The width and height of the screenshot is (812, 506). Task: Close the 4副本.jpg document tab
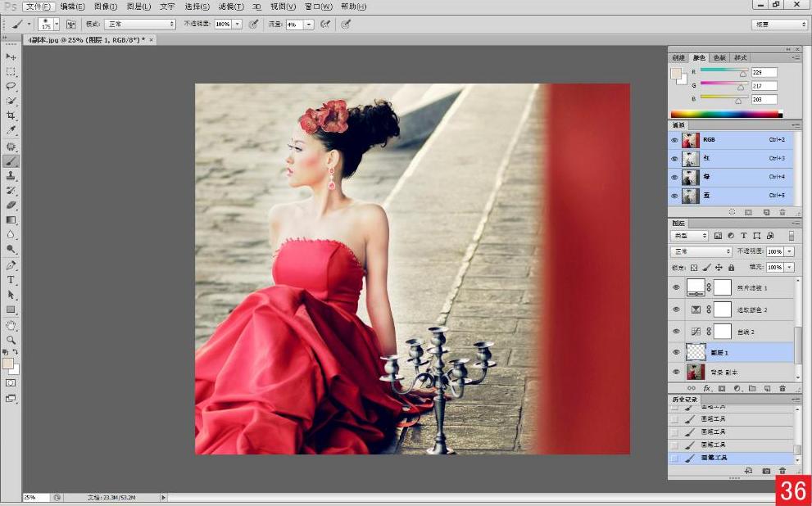[x=152, y=40]
